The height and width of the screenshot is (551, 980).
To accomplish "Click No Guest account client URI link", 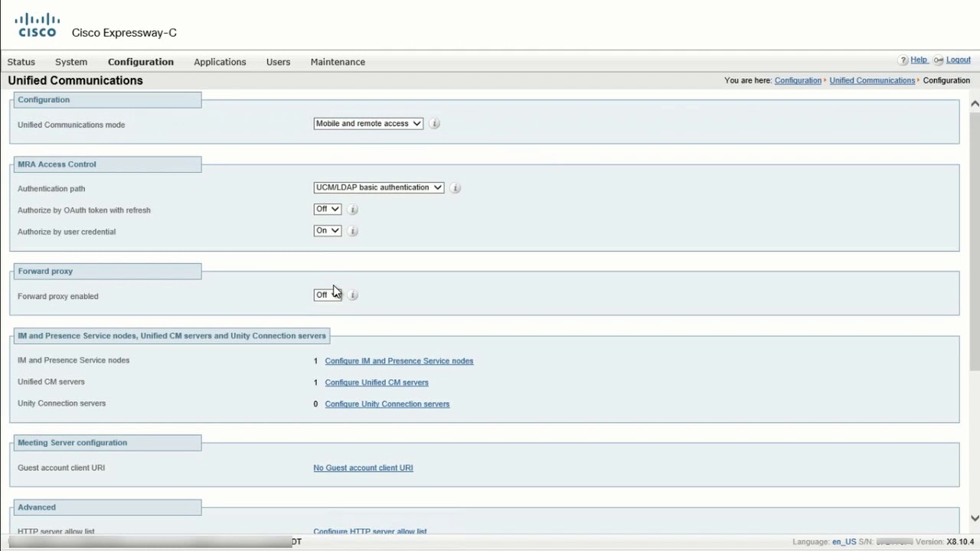I will click(363, 468).
